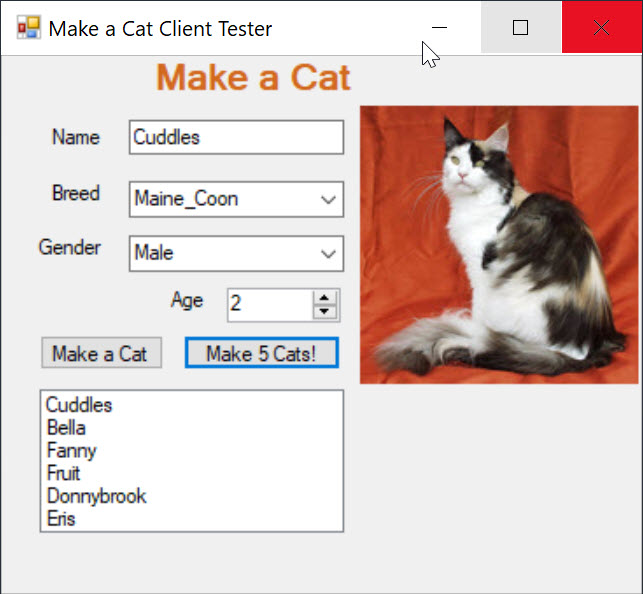Click into the Age numeric field

[270, 305]
